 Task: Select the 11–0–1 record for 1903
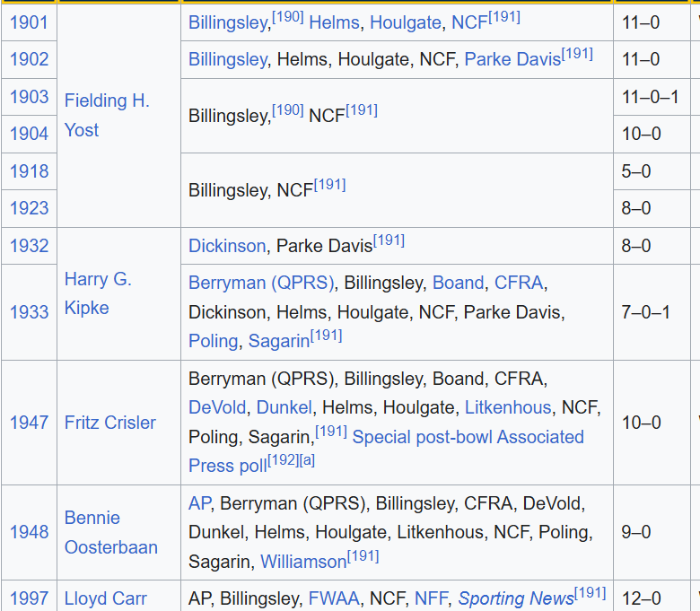651,97
